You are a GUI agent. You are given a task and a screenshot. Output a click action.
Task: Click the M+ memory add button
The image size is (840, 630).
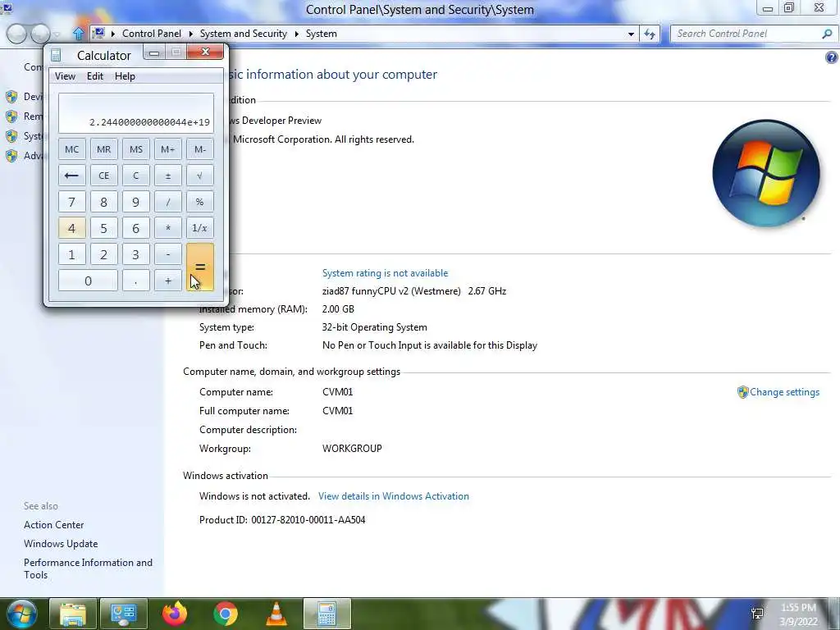[x=167, y=149]
